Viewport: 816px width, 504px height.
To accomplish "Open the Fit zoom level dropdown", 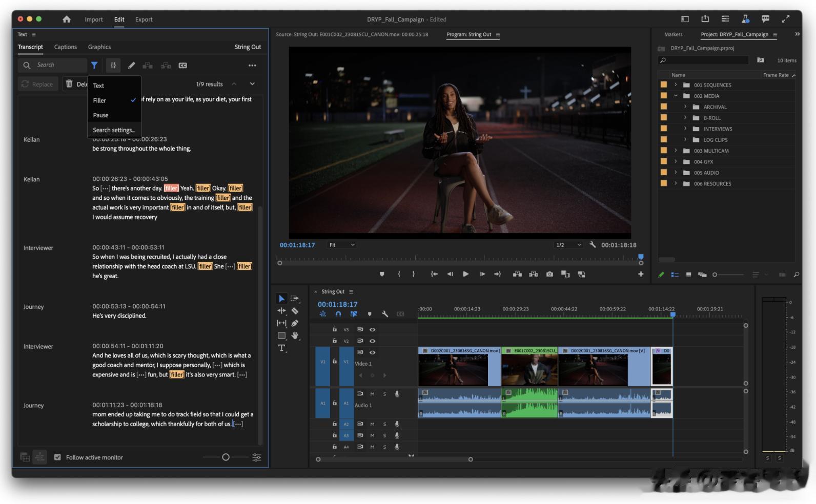I will [342, 245].
